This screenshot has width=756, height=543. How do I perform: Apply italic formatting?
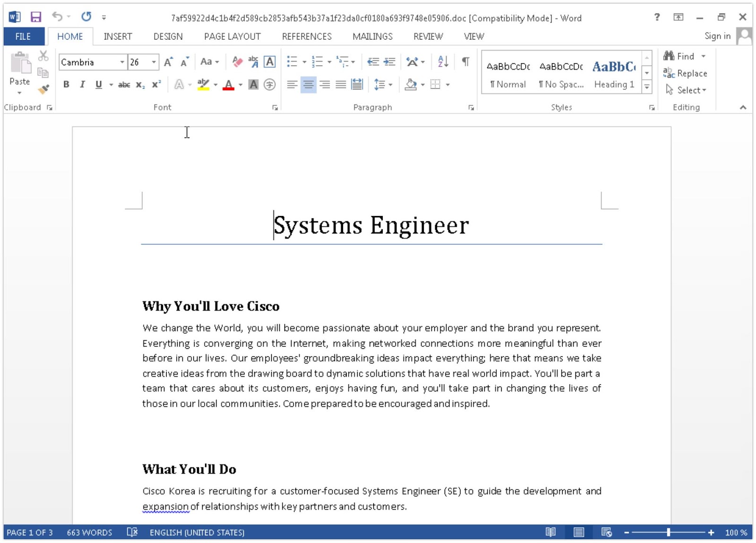82,85
